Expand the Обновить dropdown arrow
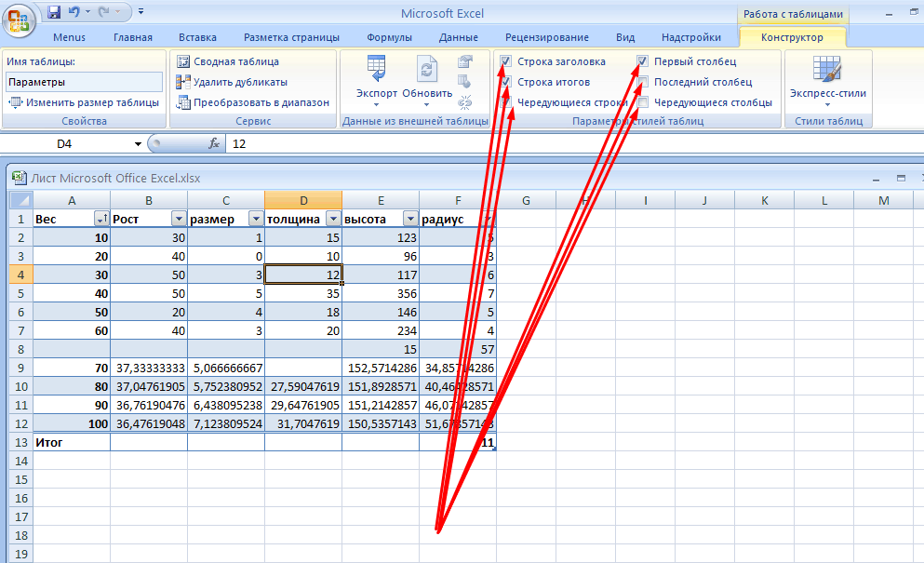The width and height of the screenshot is (924, 563). click(x=427, y=105)
